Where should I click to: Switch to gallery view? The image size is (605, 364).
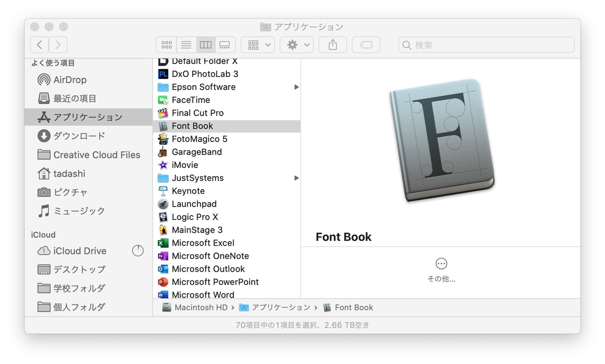tap(225, 45)
